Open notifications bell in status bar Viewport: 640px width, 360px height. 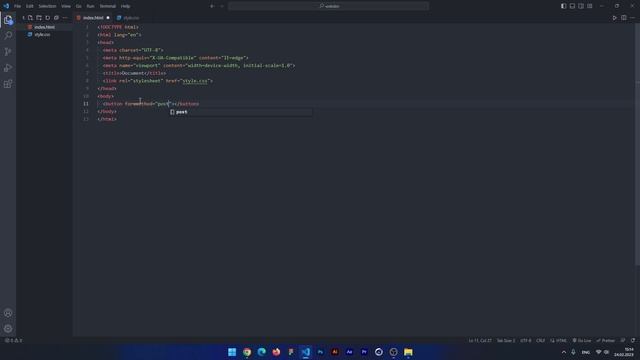point(633,340)
